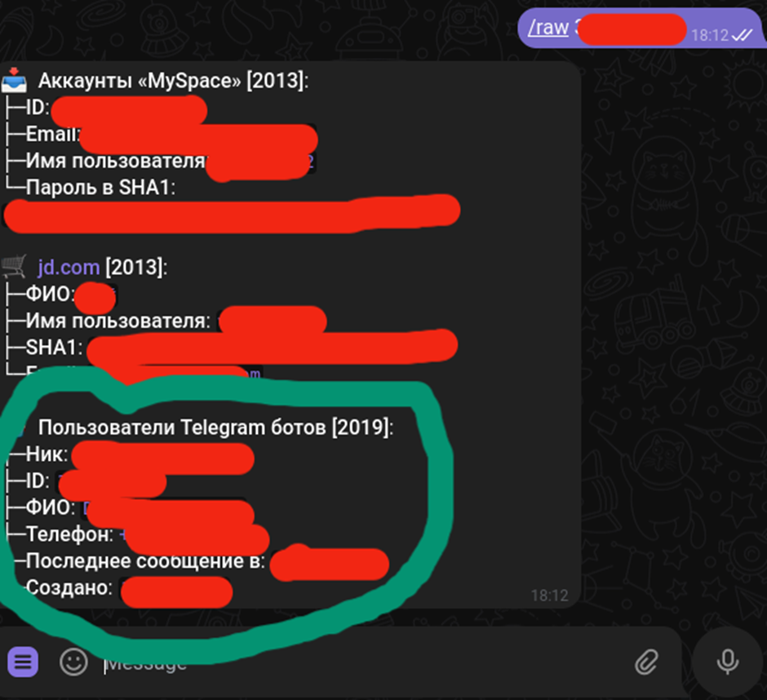Click the inbox tray emoji beside MySpace

14,80
